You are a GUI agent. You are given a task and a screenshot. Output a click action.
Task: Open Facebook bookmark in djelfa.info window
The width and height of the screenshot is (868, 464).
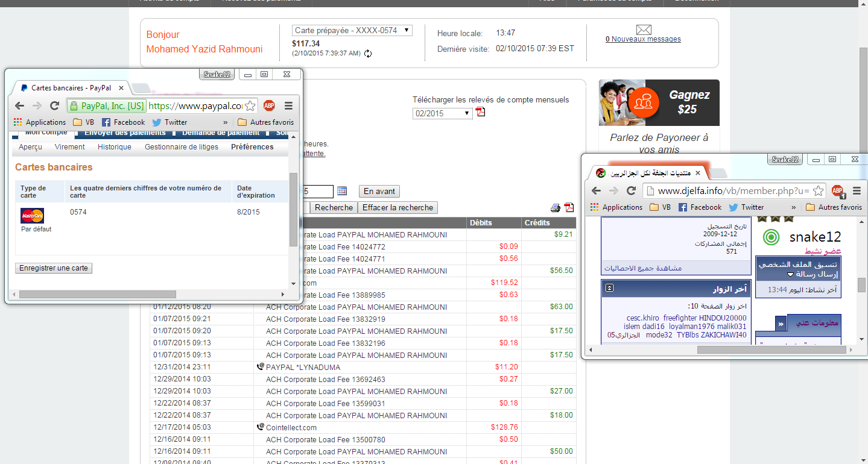point(700,207)
